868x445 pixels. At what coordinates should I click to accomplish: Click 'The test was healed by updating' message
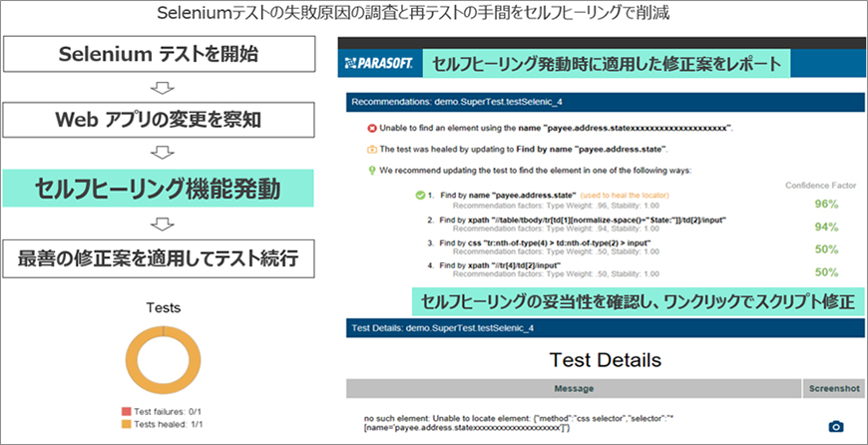coord(524,150)
